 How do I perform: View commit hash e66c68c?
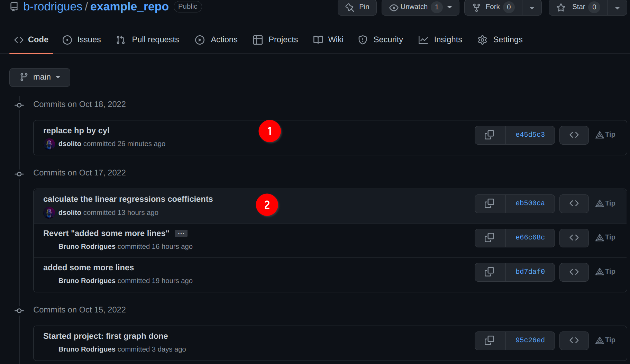pos(530,238)
